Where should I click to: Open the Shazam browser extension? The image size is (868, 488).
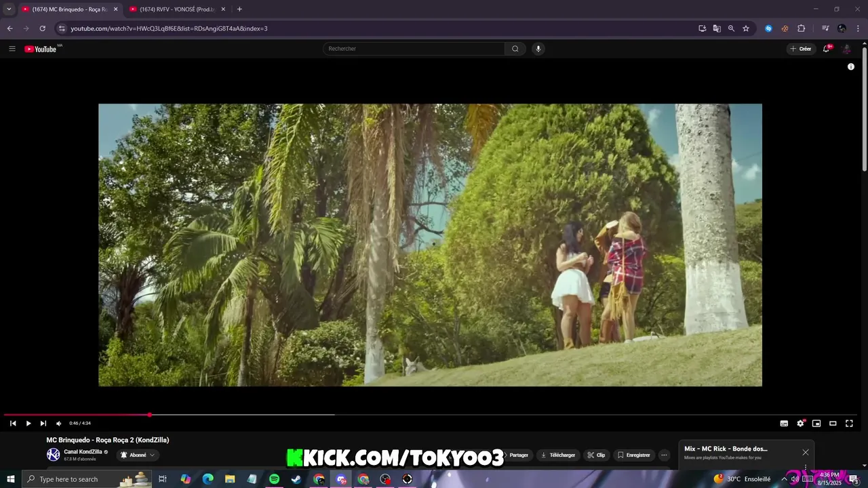click(x=768, y=28)
